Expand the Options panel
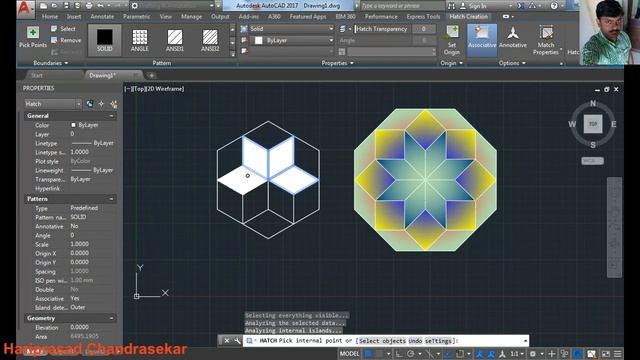The width and height of the screenshot is (640, 360). coord(512,63)
